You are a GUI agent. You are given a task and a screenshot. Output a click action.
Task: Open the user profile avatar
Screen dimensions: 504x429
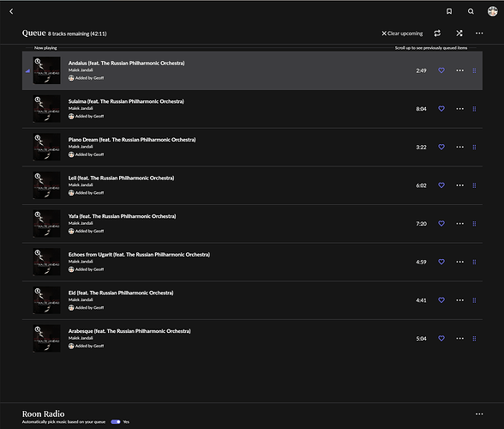coord(492,11)
